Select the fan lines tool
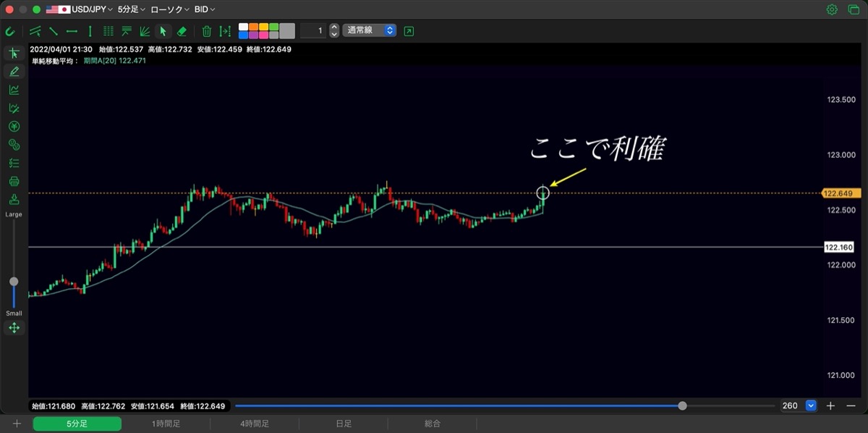The height and width of the screenshot is (433, 868). pyautogui.click(x=145, y=31)
